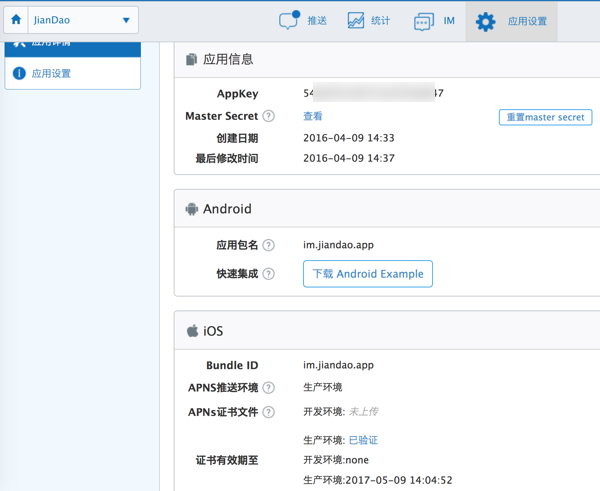
Task: Select 应用设置 in the left sidebar
Action: click(x=73, y=73)
